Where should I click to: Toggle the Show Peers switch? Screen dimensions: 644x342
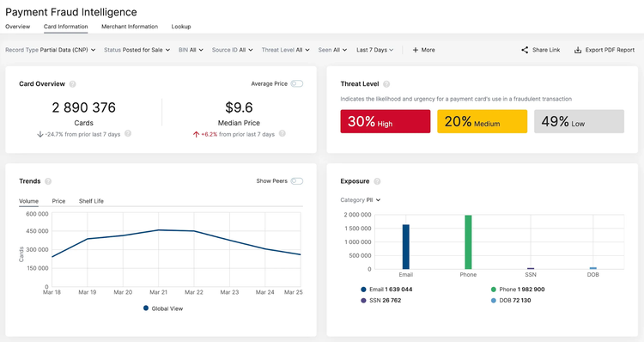pyautogui.click(x=297, y=180)
